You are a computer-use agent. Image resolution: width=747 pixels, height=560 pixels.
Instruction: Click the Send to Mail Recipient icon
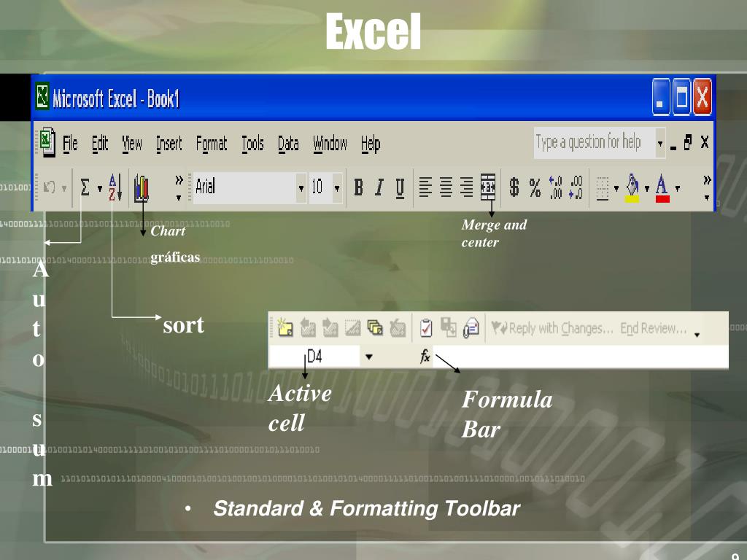[x=471, y=327]
